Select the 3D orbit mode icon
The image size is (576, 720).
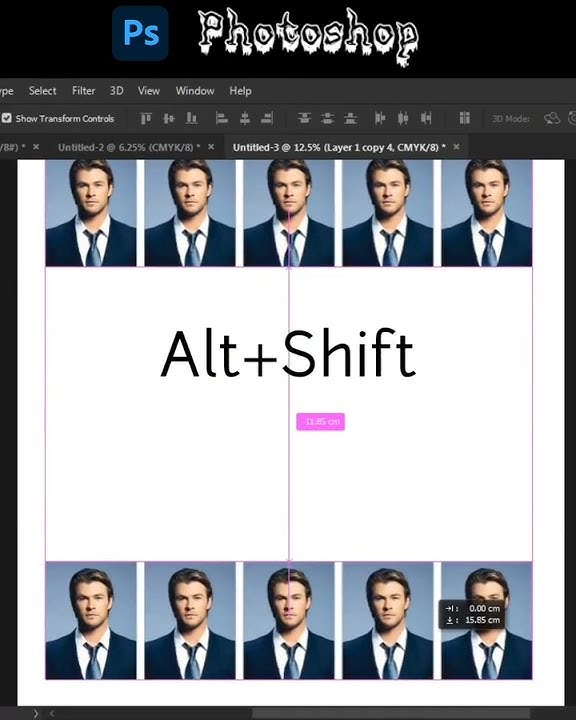pos(552,118)
